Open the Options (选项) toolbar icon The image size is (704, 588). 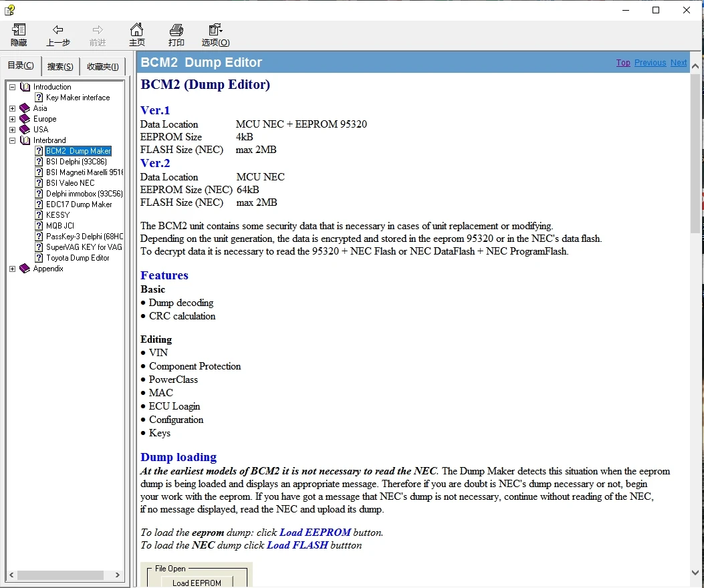(215, 30)
